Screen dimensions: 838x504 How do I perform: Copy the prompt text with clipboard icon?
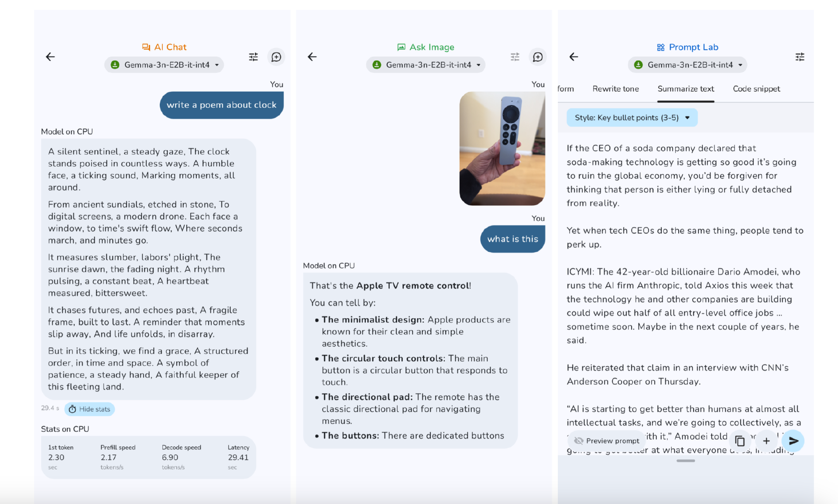[740, 441]
